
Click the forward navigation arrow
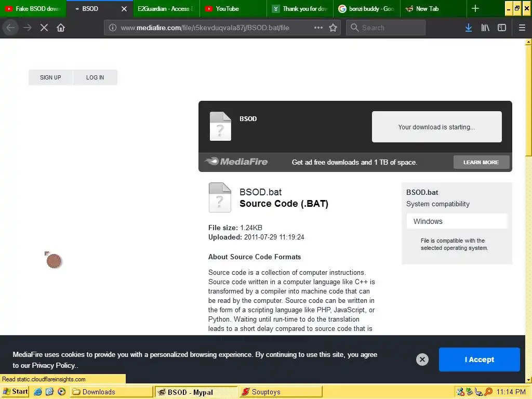pos(28,28)
